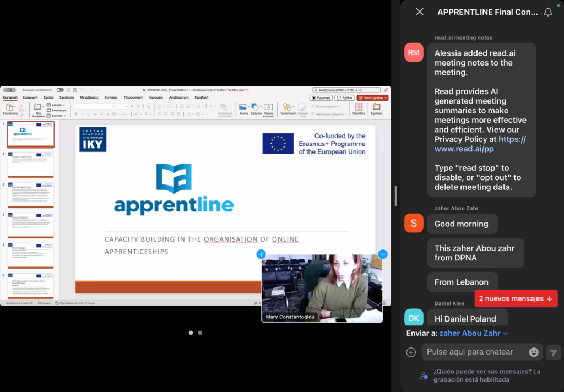Click the RM avatar of read.ai meeting notes
This screenshot has height=392, width=564.
[414, 52]
